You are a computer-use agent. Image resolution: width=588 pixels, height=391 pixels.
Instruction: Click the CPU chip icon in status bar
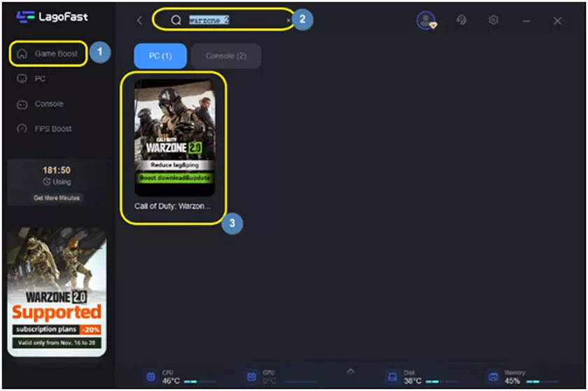tap(150, 377)
